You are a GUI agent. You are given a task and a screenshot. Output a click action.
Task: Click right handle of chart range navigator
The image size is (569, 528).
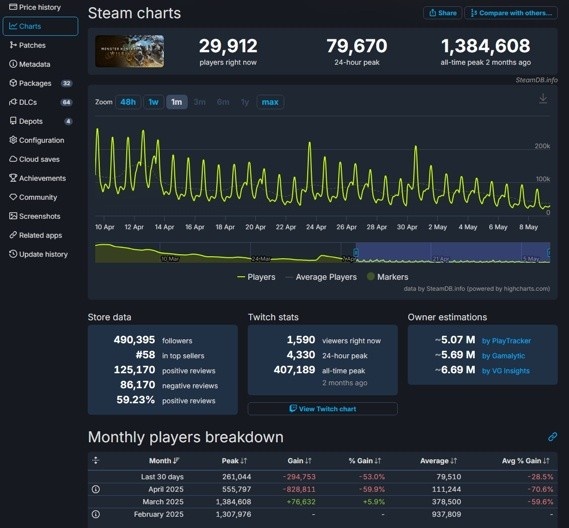pos(549,253)
